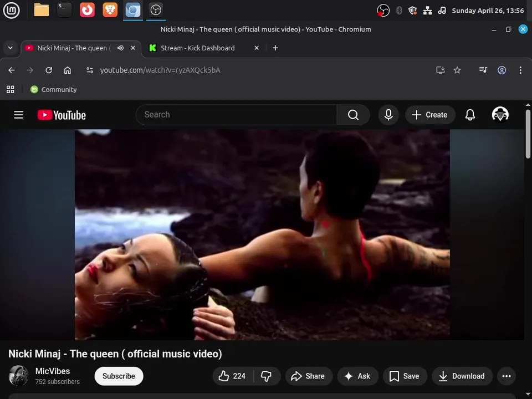Image resolution: width=532 pixels, height=399 pixels.
Task: Click the YouTube Search field
Action: tap(237, 115)
